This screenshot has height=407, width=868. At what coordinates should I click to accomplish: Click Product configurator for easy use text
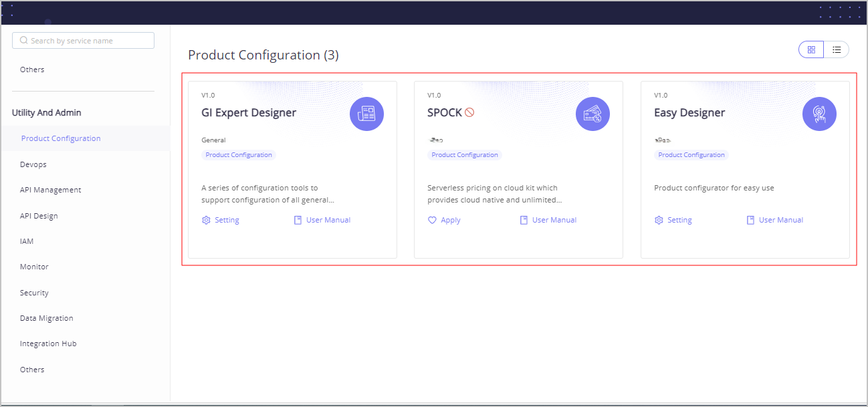tap(714, 188)
